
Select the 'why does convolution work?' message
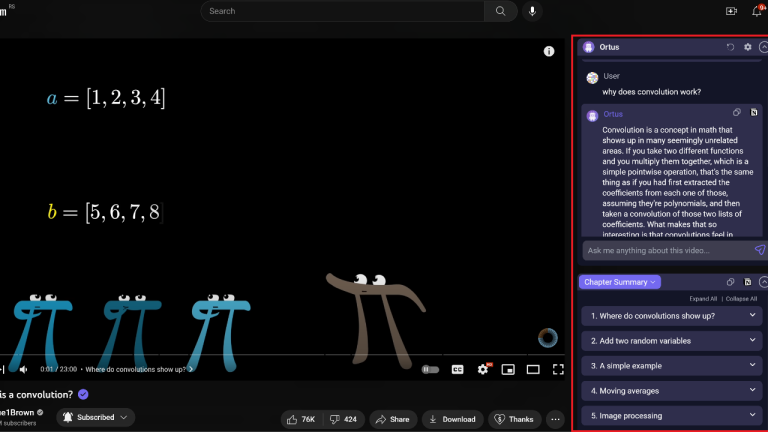651,92
